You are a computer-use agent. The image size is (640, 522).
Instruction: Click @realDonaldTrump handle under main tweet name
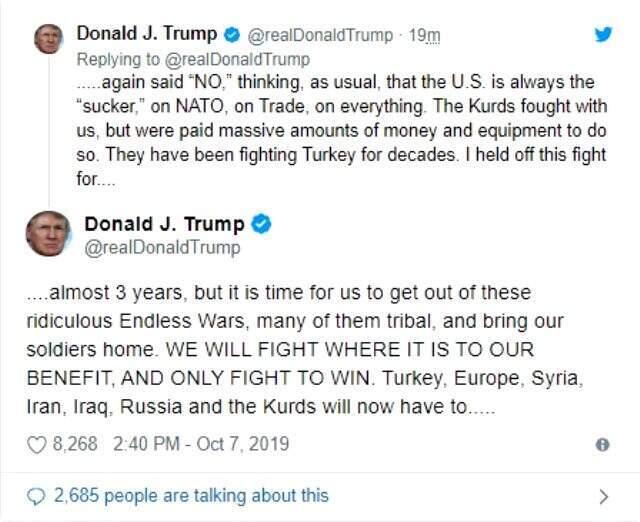(162, 247)
